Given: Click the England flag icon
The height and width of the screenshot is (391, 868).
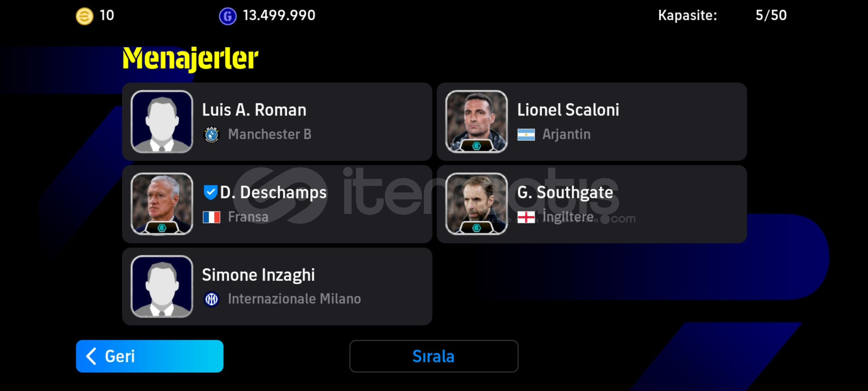Looking at the screenshot, I should click(x=526, y=217).
